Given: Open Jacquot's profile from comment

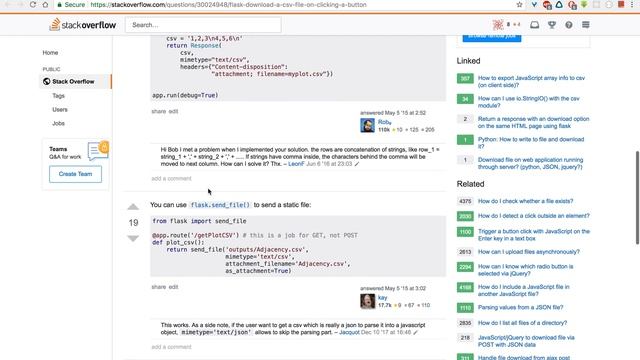Looking at the screenshot, I should click(349, 333).
